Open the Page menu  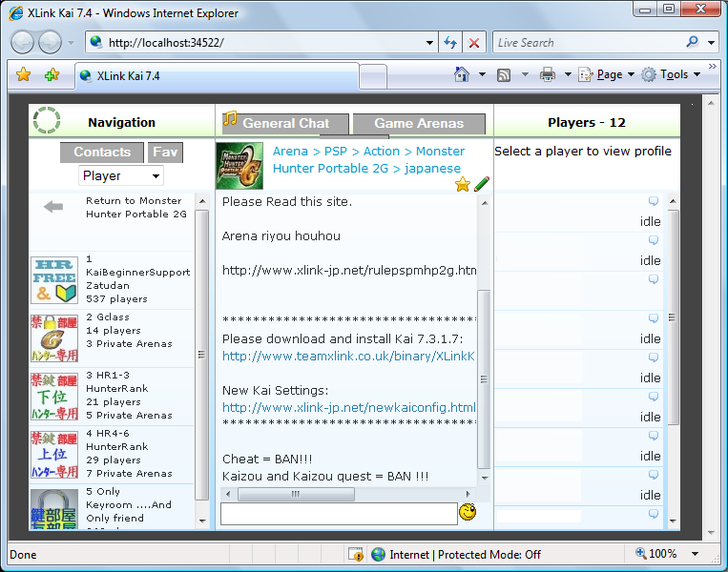pos(607,74)
